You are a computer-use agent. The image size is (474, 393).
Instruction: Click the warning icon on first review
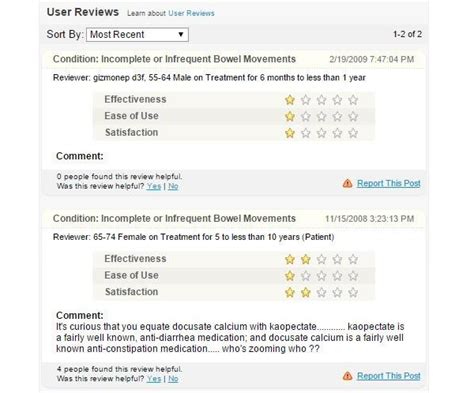(347, 183)
